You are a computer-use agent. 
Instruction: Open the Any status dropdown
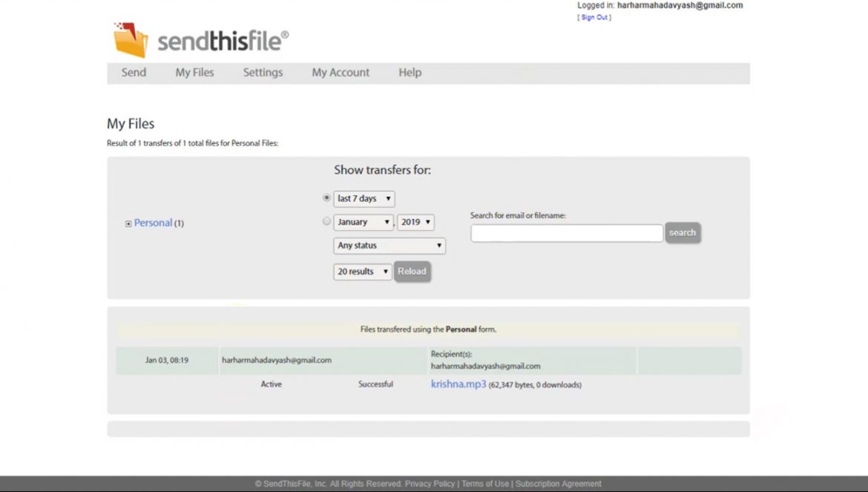389,246
